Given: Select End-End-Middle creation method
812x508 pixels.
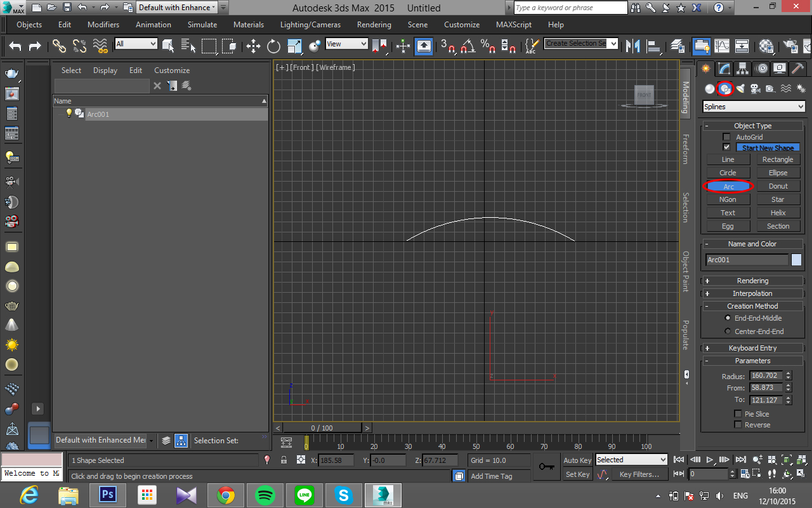Looking at the screenshot, I should click(728, 318).
